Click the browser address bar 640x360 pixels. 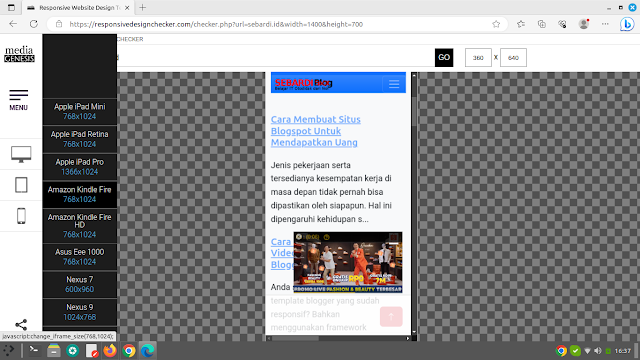click(x=278, y=24)
